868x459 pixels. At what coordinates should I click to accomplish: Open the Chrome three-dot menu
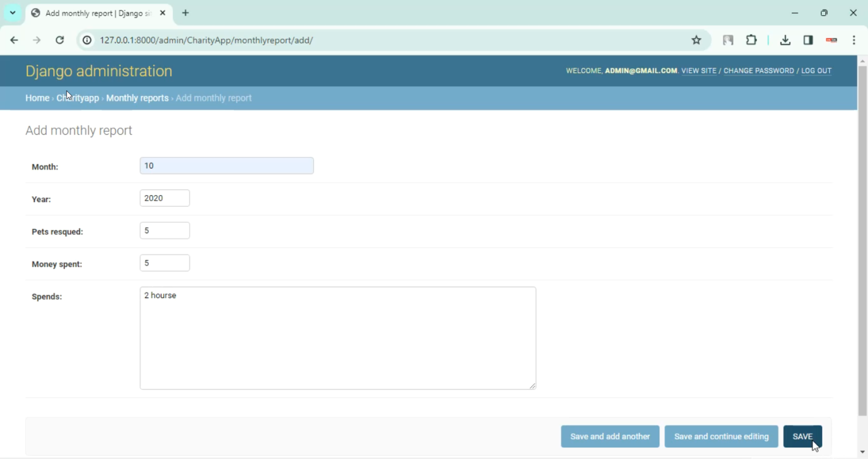(854, 40)
